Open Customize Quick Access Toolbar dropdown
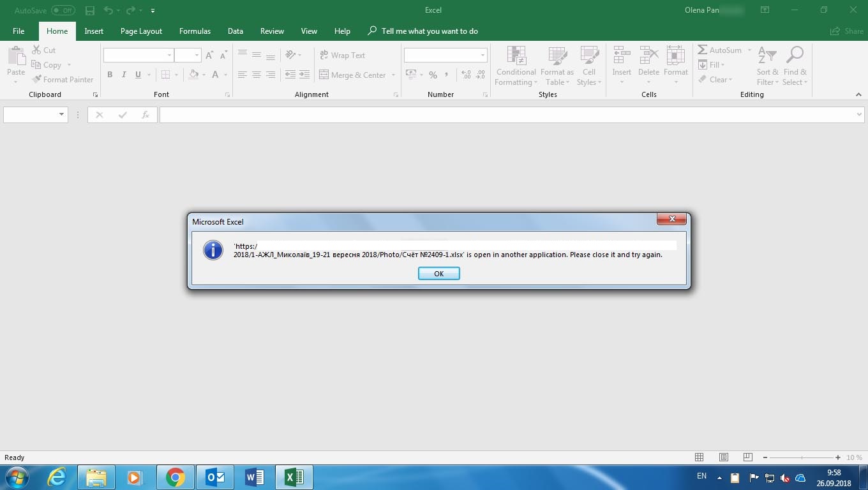The height and width of the screenshot is (490, 868). (153, 11)
